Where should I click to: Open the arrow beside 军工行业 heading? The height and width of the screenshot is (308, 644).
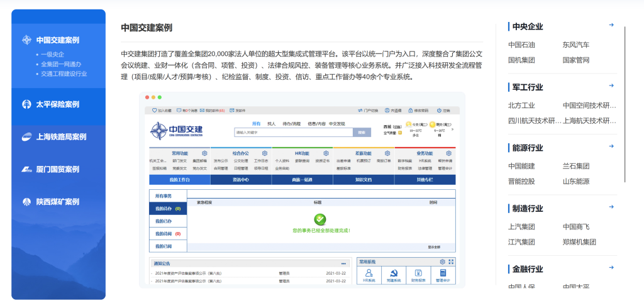click(611, 86)
